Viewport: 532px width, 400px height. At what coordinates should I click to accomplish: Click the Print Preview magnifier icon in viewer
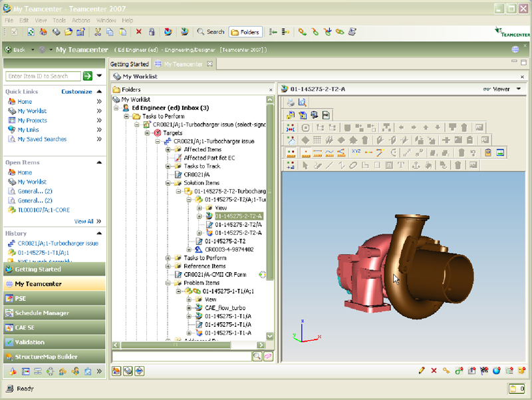coord(302,102)
